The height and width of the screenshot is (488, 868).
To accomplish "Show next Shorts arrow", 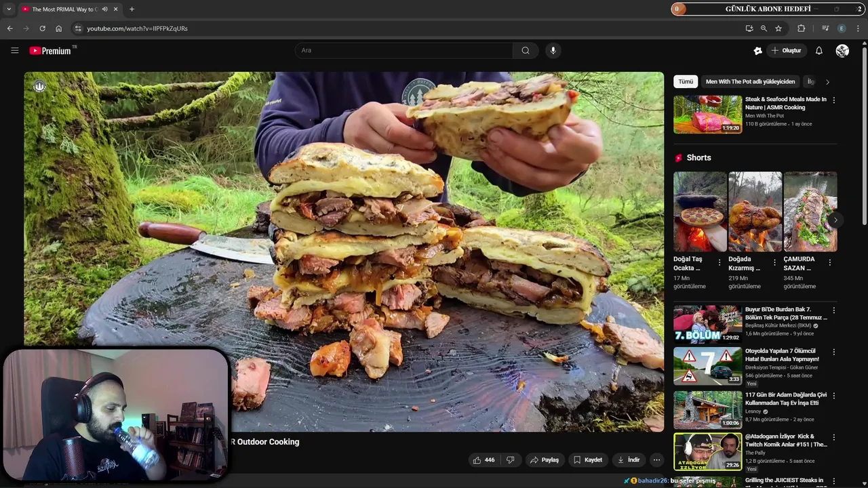I will (835, 220).
